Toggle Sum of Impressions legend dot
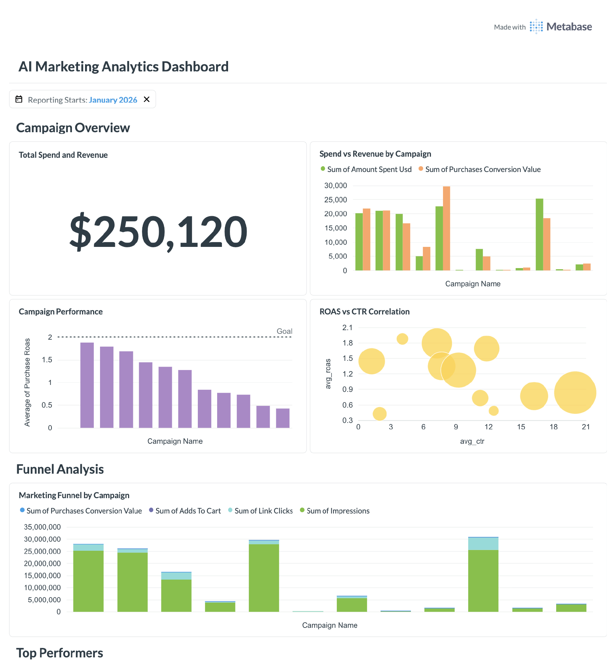The image size is (616, 672). pos(302,510)
